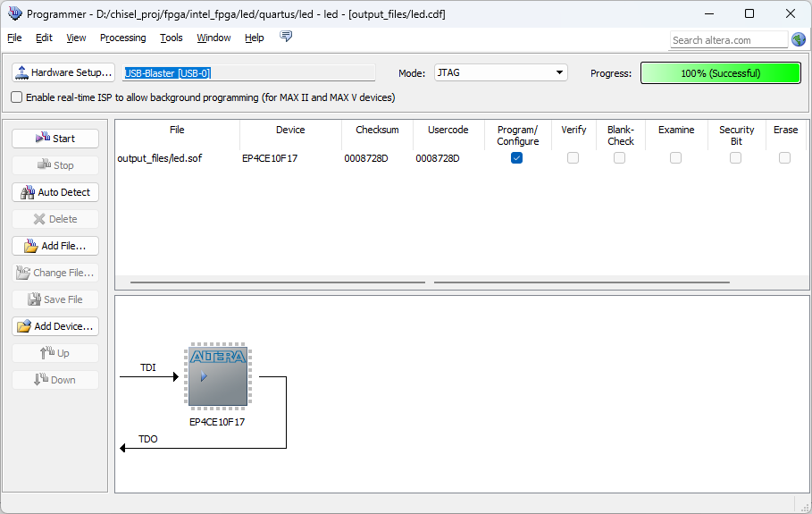Open Add Device dialog
Viewport: 812px width, 514px height.
point(55,326)
